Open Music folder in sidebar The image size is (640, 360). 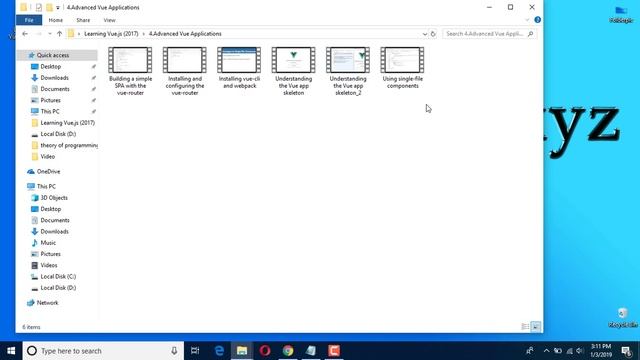48,242
